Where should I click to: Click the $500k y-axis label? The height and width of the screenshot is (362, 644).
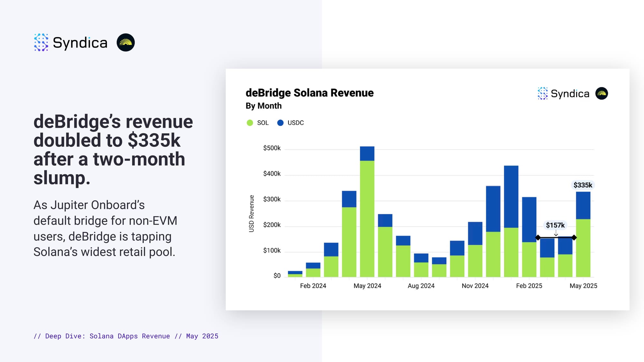(x=272, y=148)
